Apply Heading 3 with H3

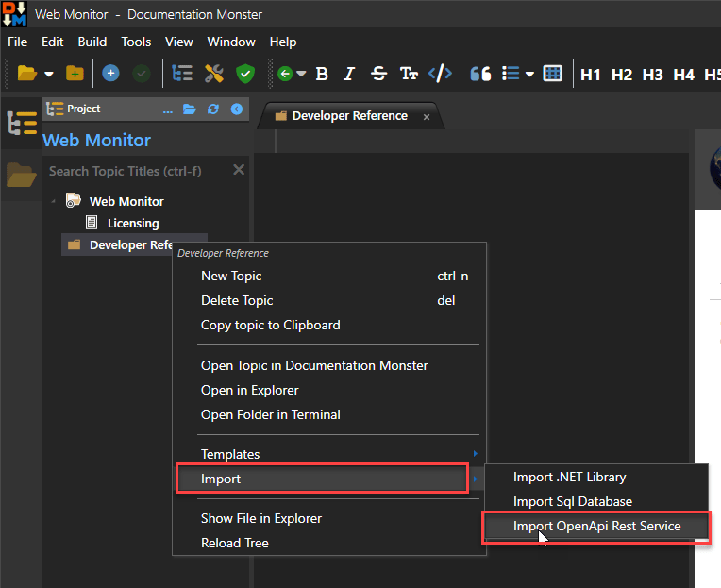(x=652, y=75)
